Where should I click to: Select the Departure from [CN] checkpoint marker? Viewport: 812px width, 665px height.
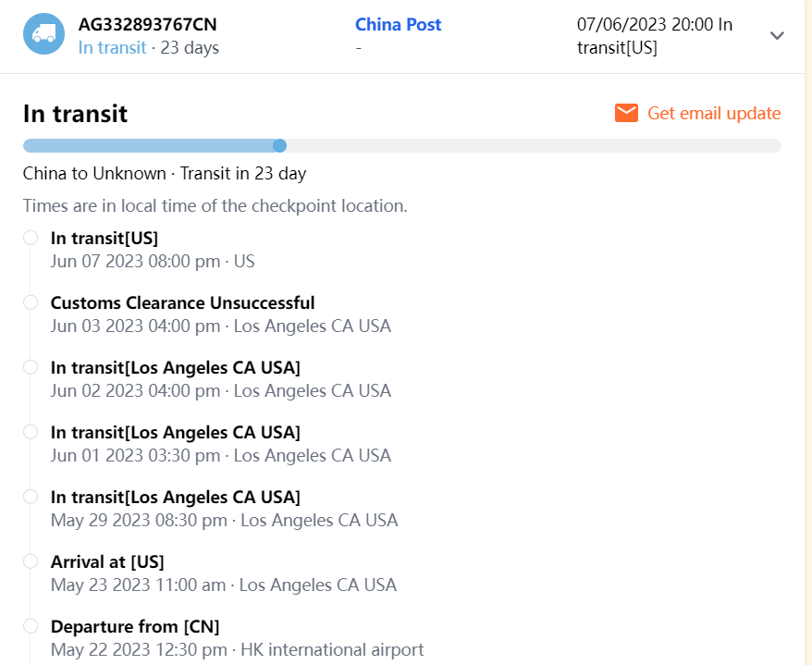pyautogui.click(x=31, y=626)
